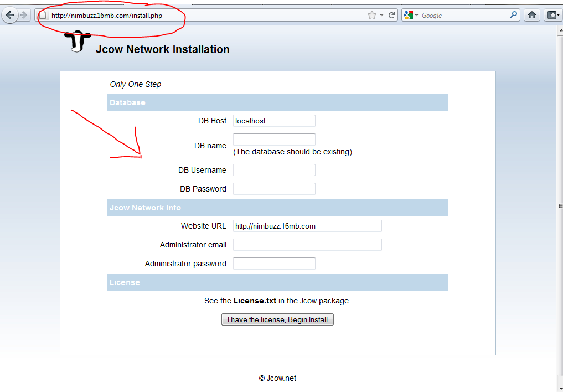Open the address bar history dropdown arrow
Viewport: 563px width, 392px height.
pyautogui.click(x=381, y=16)
